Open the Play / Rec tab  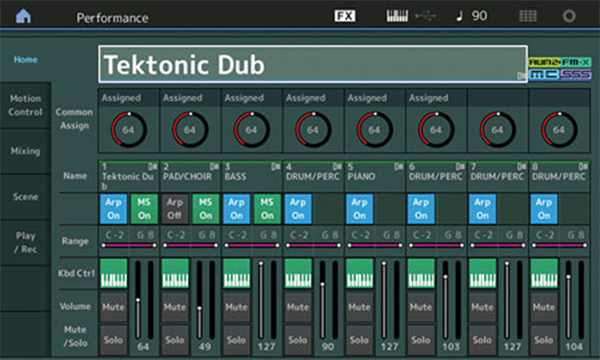click(x=25, y=243)
